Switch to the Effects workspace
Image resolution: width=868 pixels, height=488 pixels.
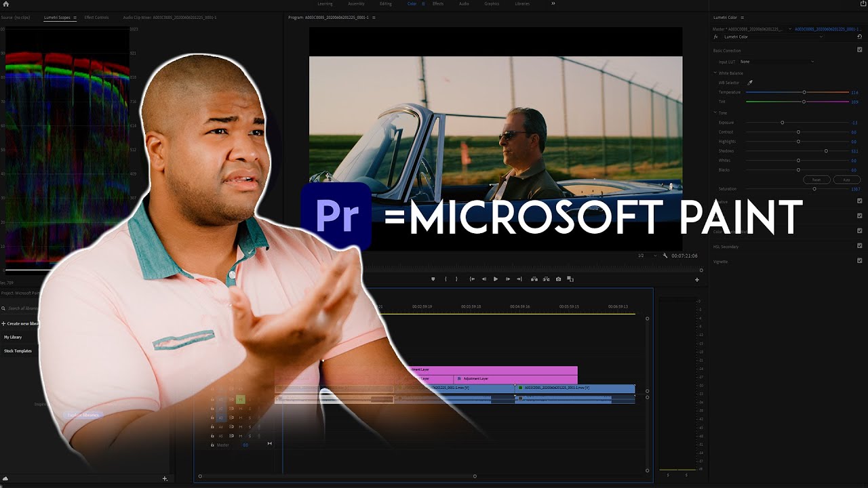tap(438, 4)
